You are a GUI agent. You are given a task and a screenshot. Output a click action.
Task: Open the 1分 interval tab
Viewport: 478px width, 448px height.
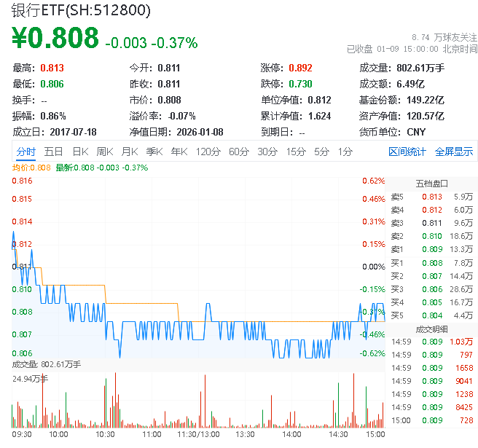click(345, 152)
